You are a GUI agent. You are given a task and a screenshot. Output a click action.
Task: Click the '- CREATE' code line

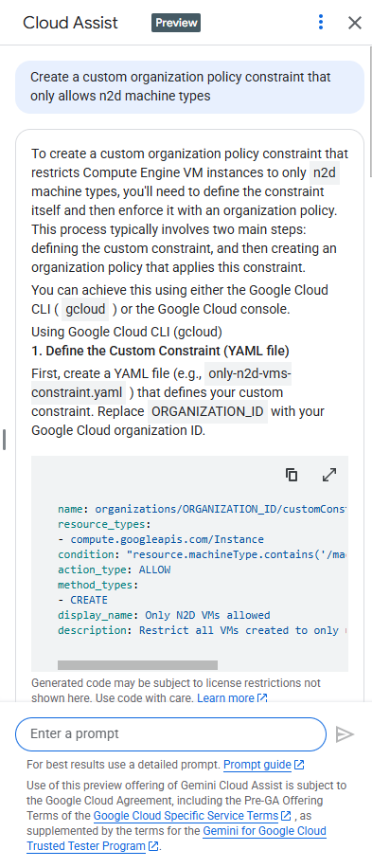83,600
